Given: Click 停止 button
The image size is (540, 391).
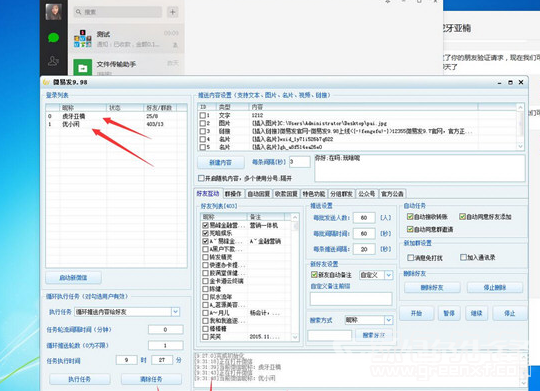Looking at the screenshot, I should point(510,313).
